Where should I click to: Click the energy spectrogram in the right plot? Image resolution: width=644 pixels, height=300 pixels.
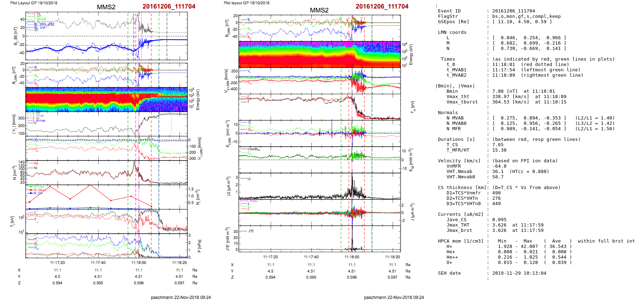(320, 54)
